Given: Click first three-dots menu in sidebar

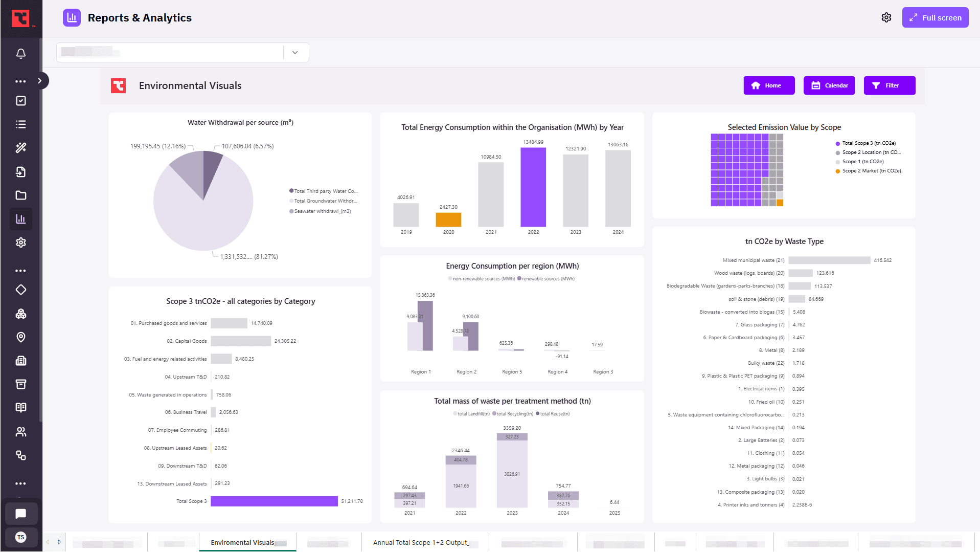Looking at the screenshot, I should [x=21, y=81].
